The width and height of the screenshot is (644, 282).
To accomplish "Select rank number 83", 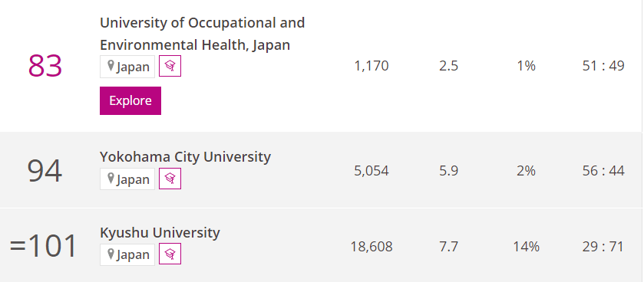I will [x=45, y=66].
